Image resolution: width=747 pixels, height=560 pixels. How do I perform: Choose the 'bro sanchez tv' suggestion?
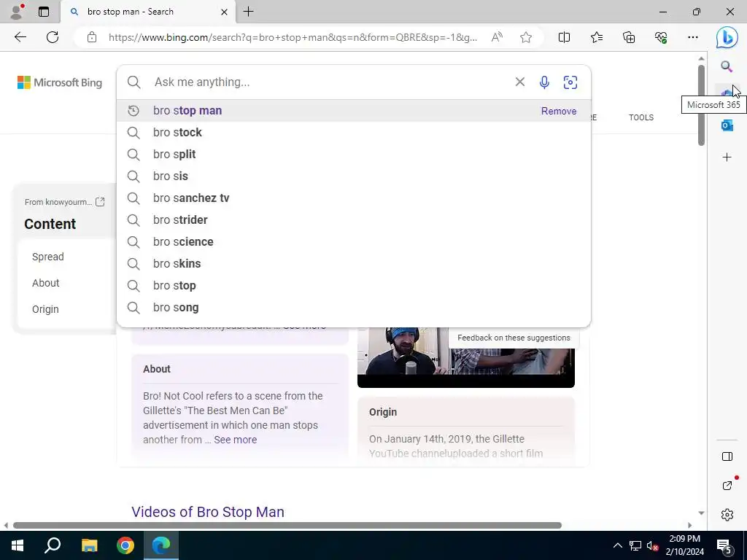click(x=354, y=198)
